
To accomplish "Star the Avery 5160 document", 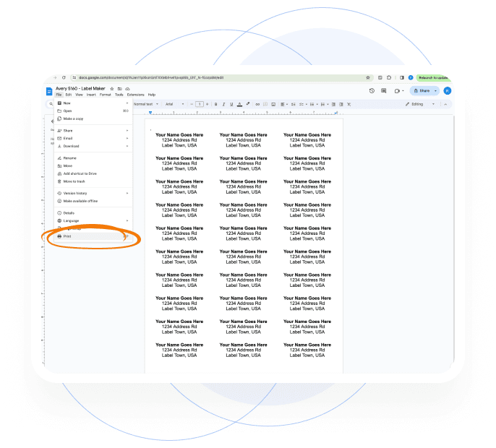I will tap(111, 89).
